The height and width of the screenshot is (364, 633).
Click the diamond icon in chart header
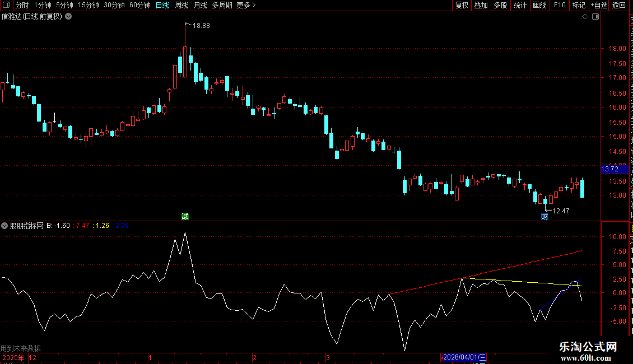(x=585, y=17)
